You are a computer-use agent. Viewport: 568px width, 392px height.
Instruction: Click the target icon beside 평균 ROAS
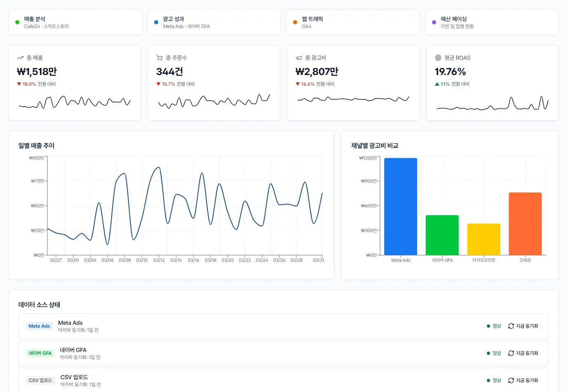pos(438,58)
